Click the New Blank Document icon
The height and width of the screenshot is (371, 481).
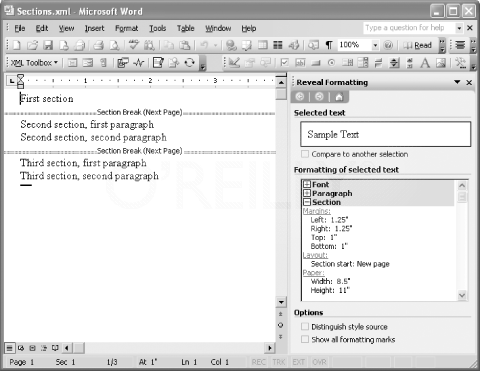pyautogui.click(x=16, y=45)
